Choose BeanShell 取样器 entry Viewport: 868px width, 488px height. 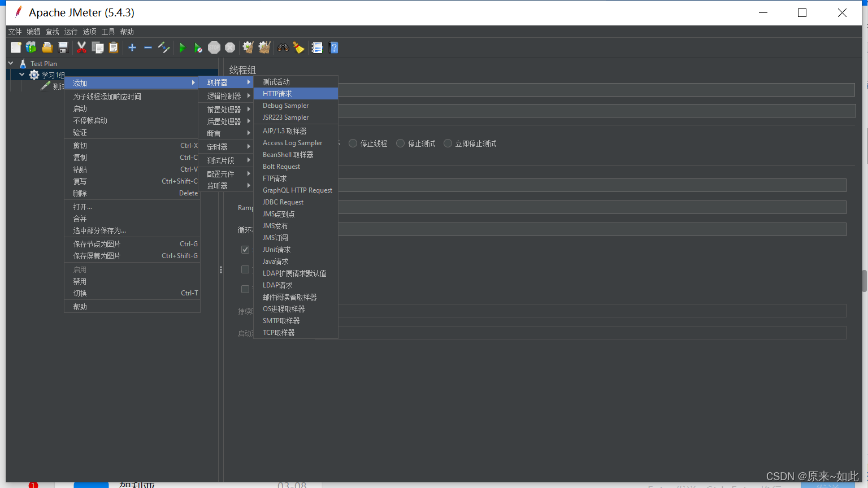point(296,155)
